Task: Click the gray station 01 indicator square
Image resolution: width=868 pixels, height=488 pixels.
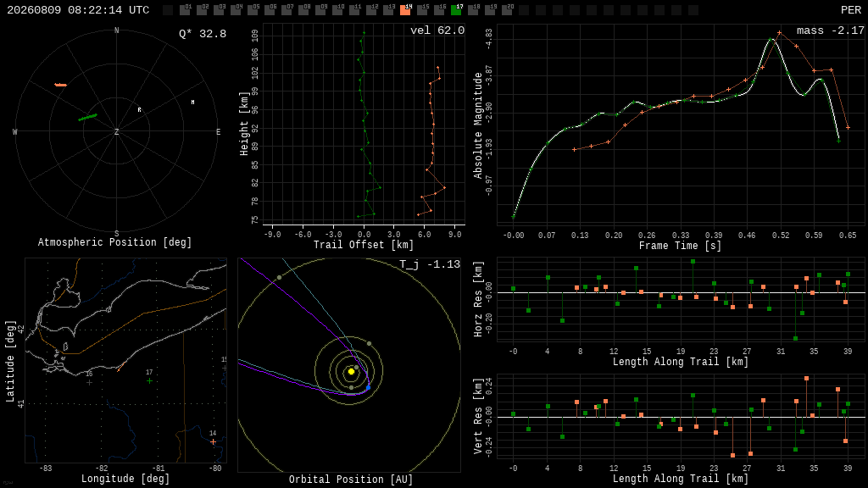Action: pyautogui.click(x=184, y=10)
